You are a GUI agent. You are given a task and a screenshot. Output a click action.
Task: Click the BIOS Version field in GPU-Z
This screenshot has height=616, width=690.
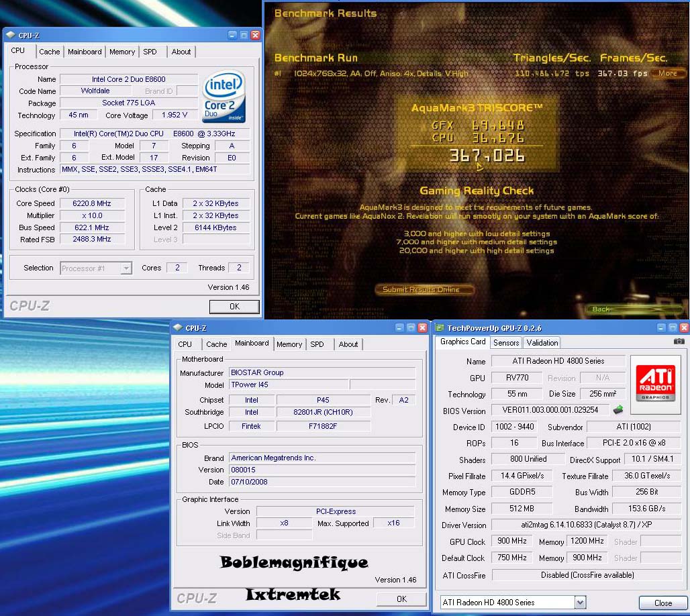click(550, 410)
